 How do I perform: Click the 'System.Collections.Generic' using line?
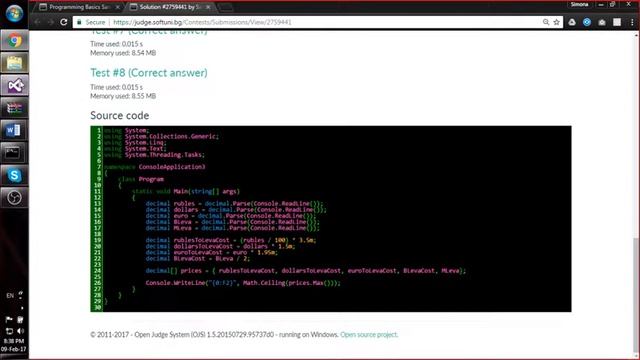coord(162,136)
